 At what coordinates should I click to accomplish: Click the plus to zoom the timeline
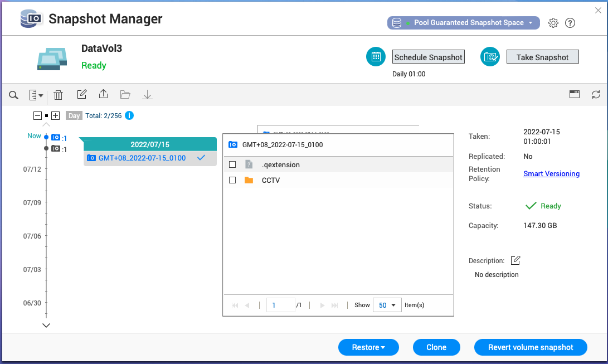(55, 115)
